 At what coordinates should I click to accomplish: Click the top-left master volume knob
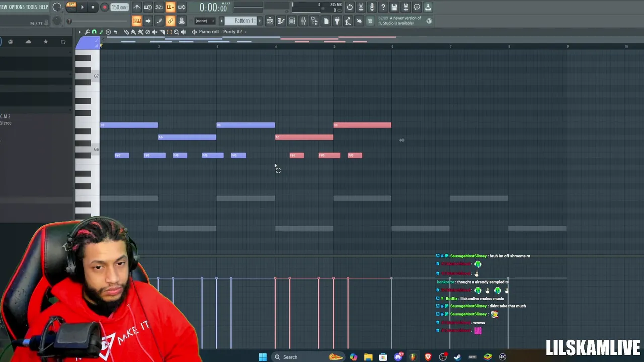click(57, 7)
